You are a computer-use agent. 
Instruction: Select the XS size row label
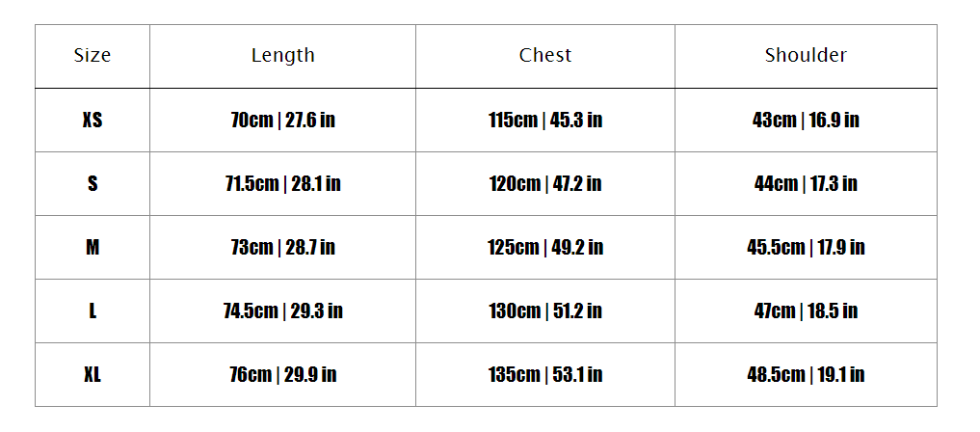pos(93,121)
